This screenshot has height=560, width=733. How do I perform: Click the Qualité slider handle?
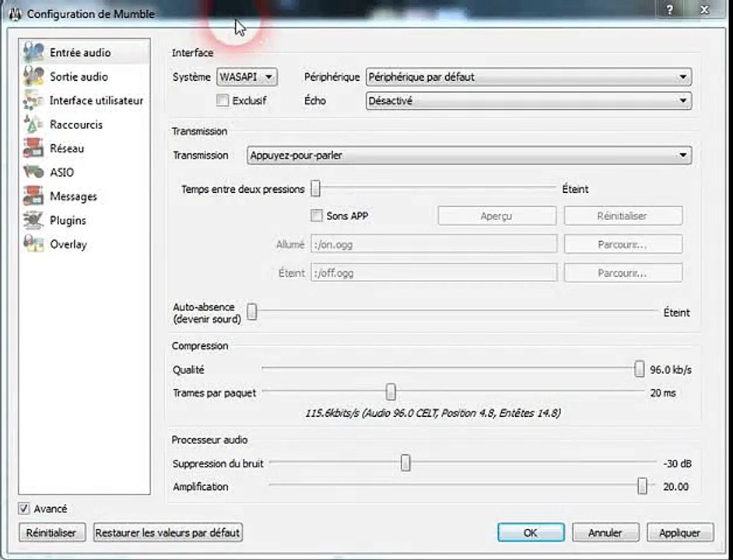click(x=639, y=369)
